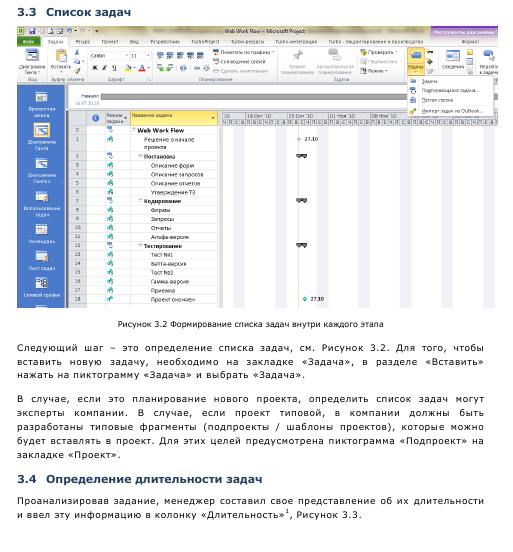Collapse the Кодирование task group
This screenshot has width=513, height=552.
click(x=140, y=201)
